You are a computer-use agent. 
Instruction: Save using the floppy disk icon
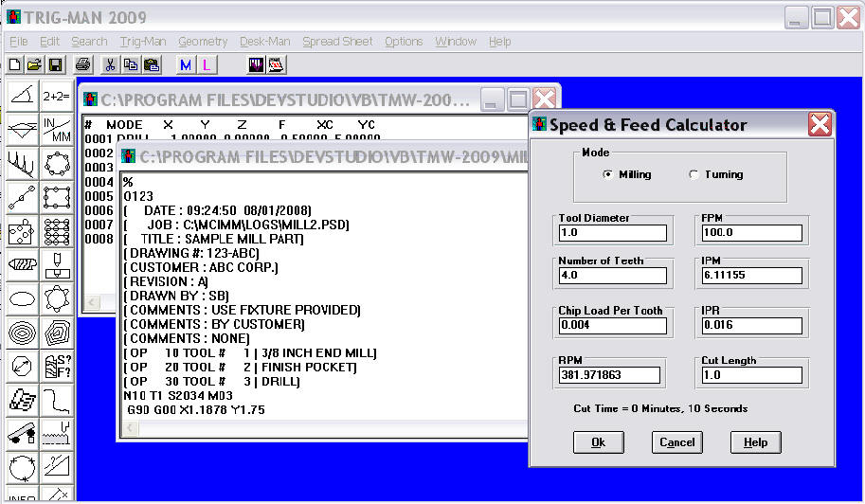pyautogui.click(x=55, y=65)
